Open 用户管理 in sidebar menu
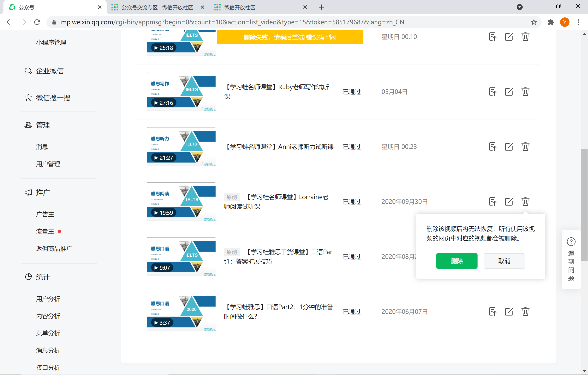This screenshot has width=588, height=375. (x=48, y=164)
